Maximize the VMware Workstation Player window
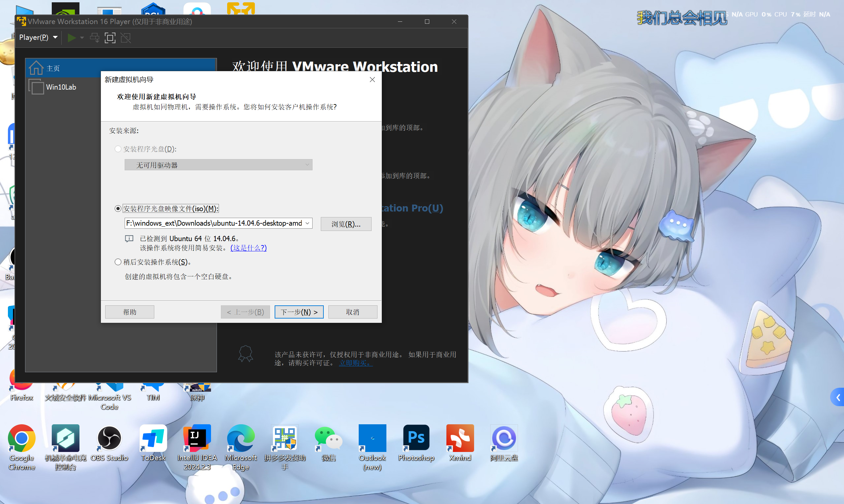This screenshot has width=844, height=504. click(427, 21)
